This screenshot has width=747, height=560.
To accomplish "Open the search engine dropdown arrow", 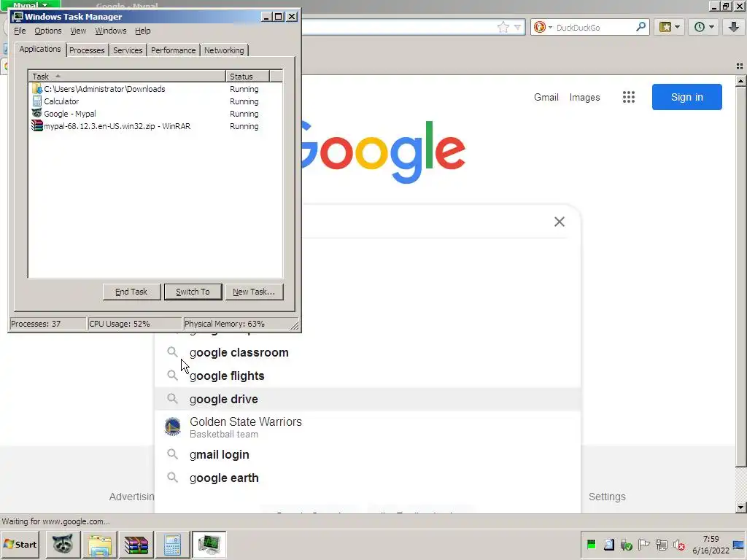I will tap(550, 27).
